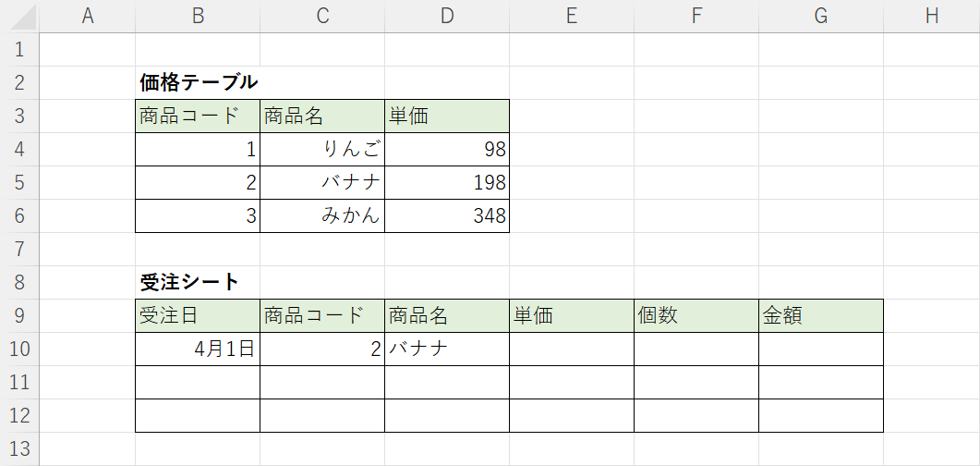The image size is (980, 466).
Task: Select the みかん product name cell
Action: click(x=322, y=215)
